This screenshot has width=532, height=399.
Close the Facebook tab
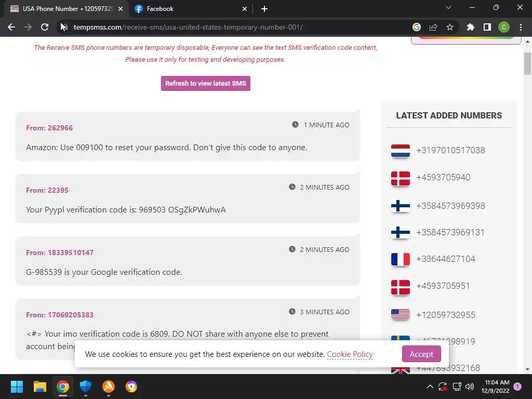(245, 9)
